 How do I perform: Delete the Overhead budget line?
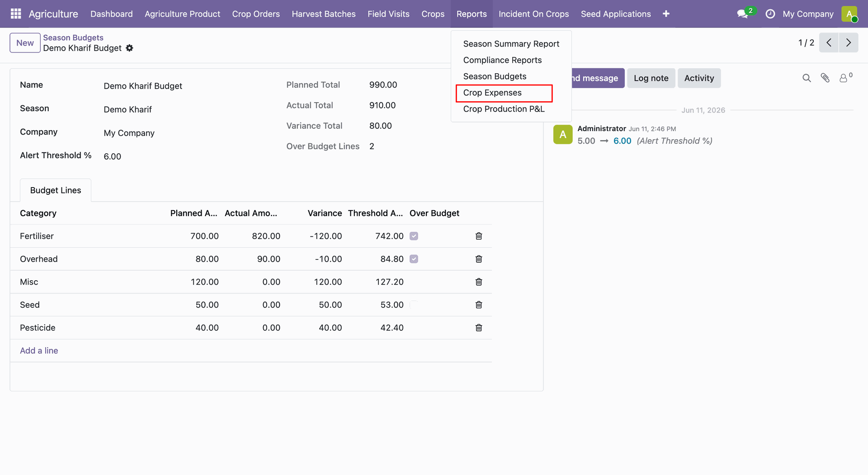479,259
